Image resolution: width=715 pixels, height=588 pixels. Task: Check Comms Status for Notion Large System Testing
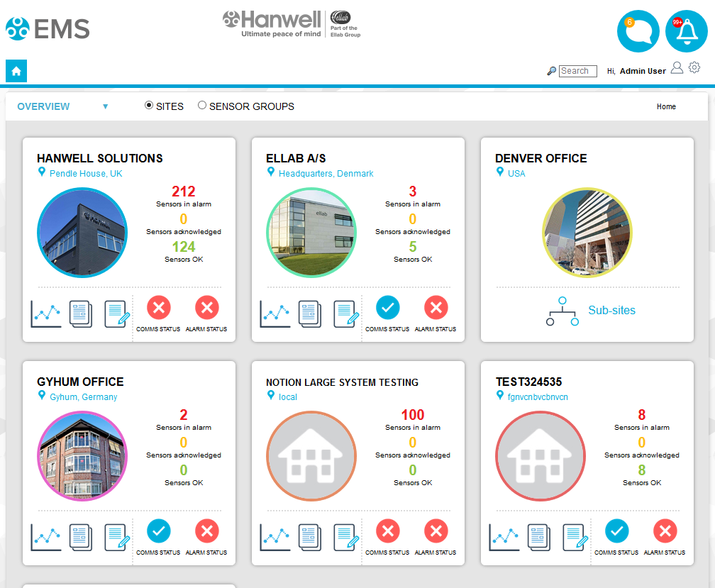[x=387, y=531]
